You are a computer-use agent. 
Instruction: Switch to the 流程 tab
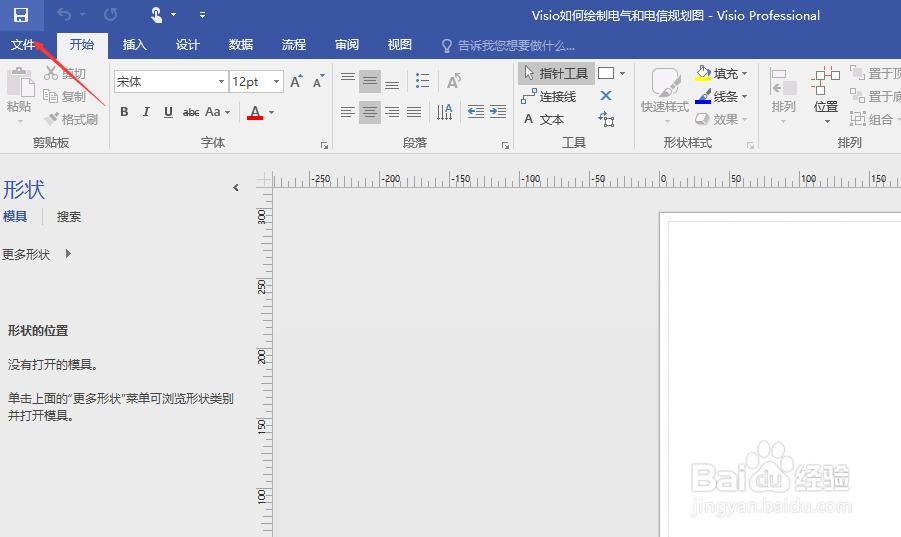pos(294,45)
